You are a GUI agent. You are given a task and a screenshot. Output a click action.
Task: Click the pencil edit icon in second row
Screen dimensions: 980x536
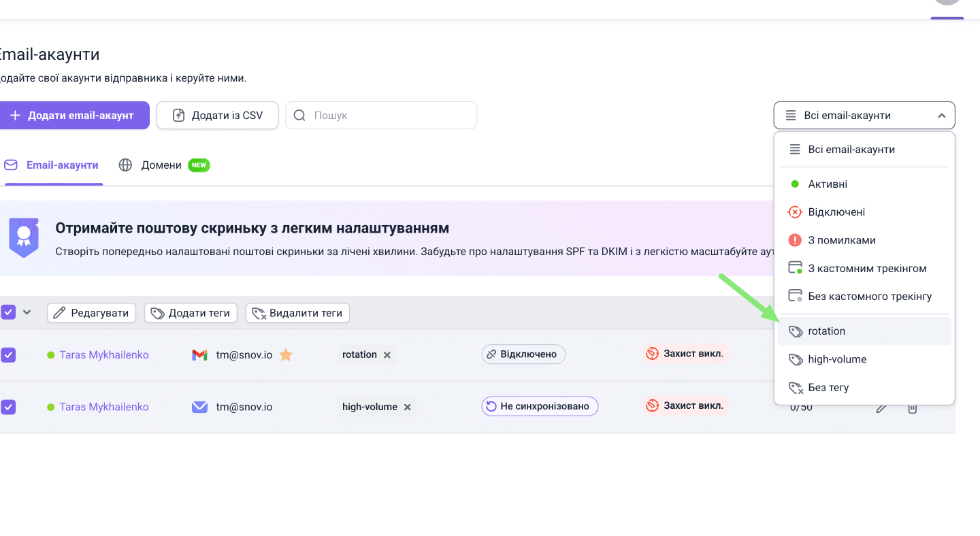coord(881,407)
